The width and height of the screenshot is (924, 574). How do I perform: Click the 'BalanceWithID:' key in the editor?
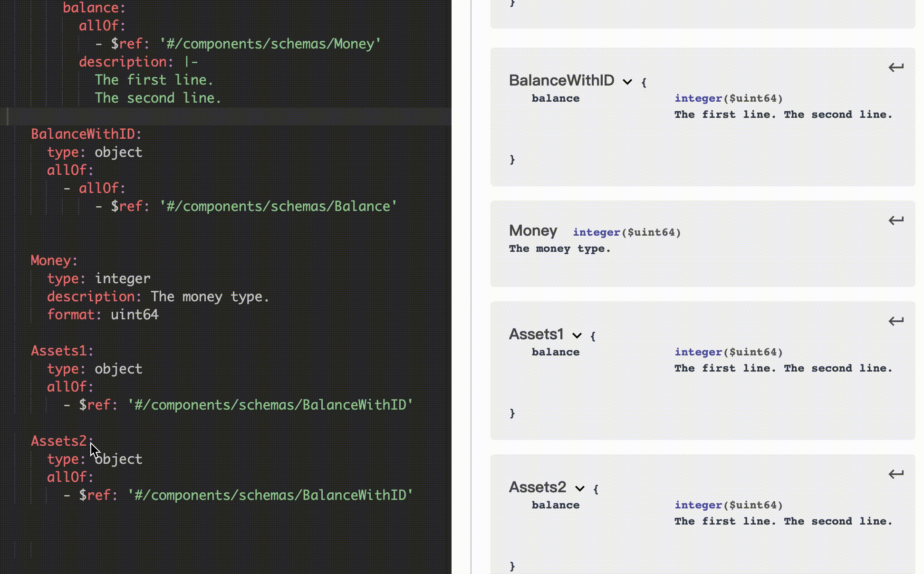(87, 134)
